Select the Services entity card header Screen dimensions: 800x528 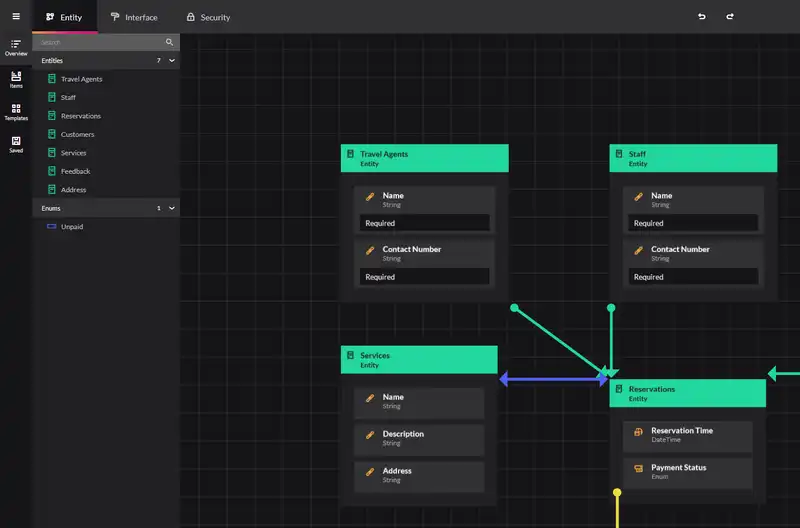point(419,360)
